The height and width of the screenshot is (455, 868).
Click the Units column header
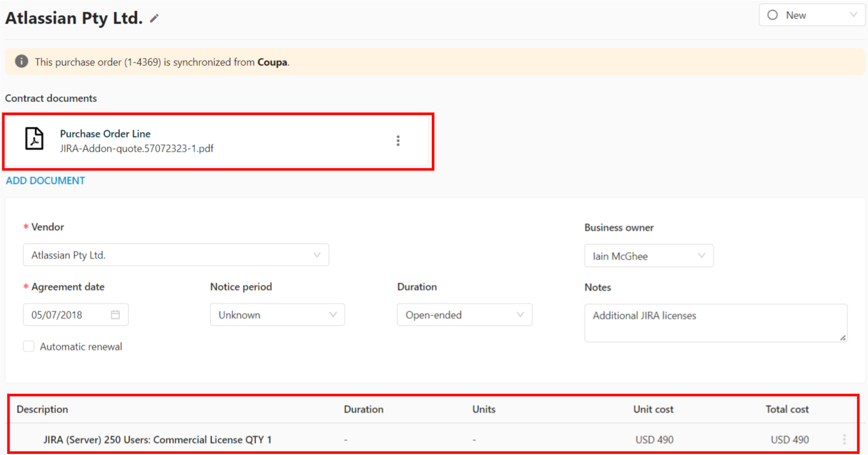(x=484, y=409)
